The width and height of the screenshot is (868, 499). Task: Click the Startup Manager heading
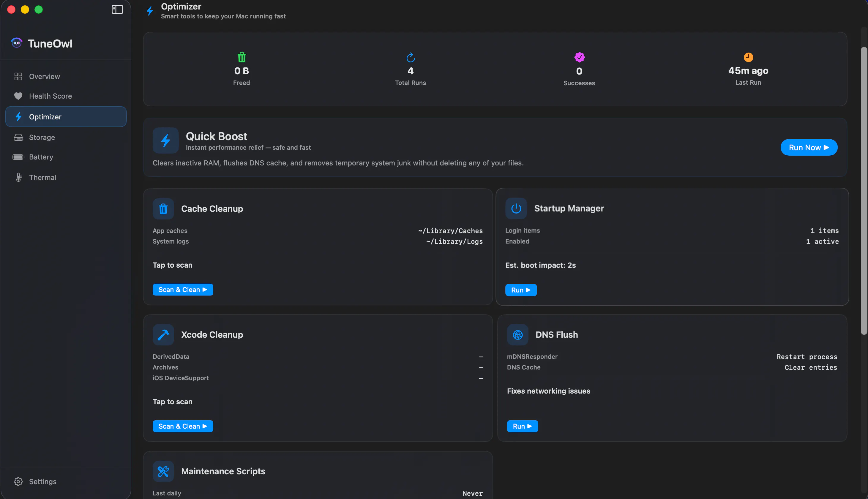(x=569, y=209)
